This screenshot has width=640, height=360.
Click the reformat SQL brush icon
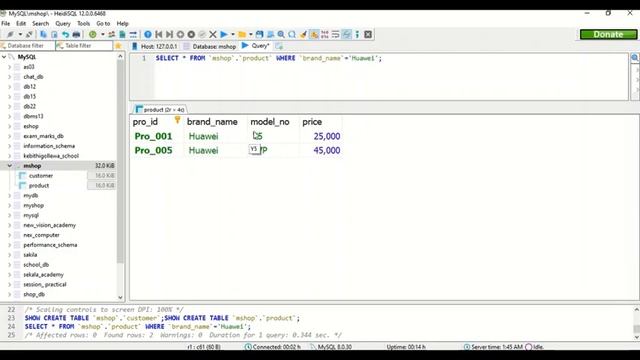[x=303, y=35]
